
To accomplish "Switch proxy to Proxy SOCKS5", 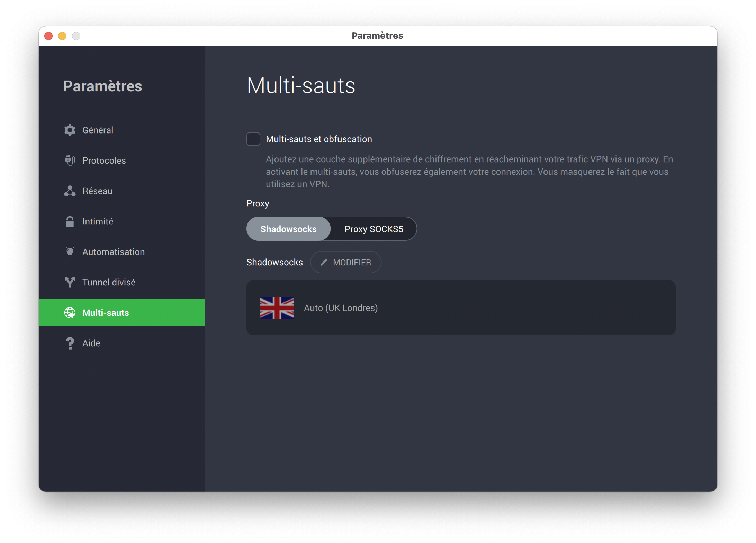I will click(374, 229).
